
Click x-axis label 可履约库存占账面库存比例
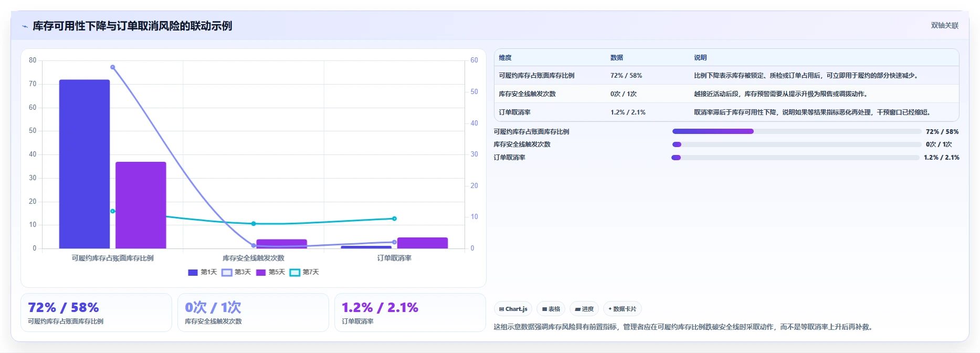click(113, 258)
